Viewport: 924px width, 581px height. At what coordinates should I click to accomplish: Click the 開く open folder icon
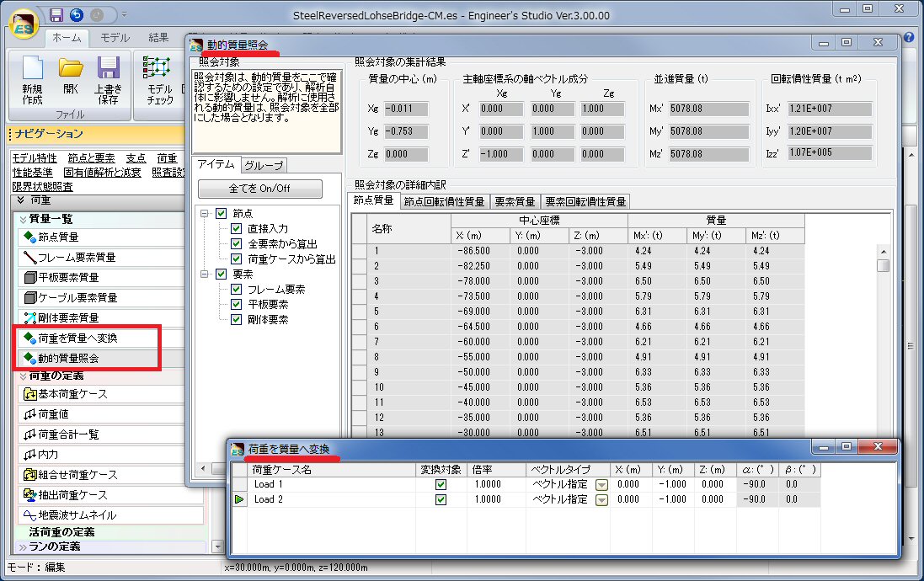[x=71, y=76]
